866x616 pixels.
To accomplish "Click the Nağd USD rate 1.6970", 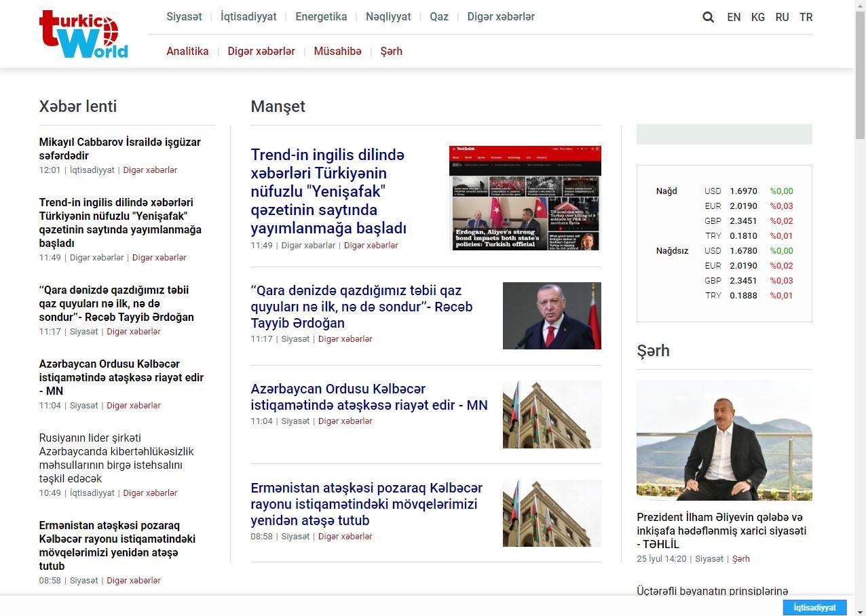I will (x=743, y=191).
